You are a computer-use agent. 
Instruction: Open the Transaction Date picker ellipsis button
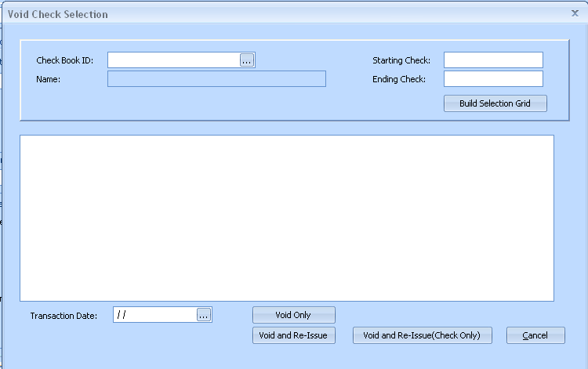[x=203, y=315]
